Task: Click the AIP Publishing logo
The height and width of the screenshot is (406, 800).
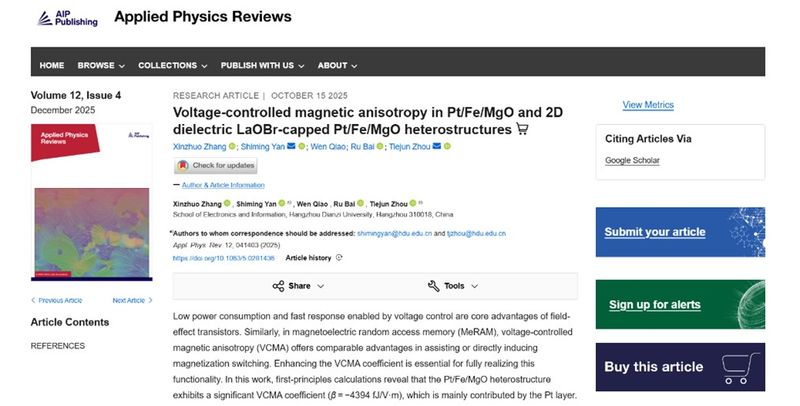Action: pyautogui.click(x=66, y=18)
